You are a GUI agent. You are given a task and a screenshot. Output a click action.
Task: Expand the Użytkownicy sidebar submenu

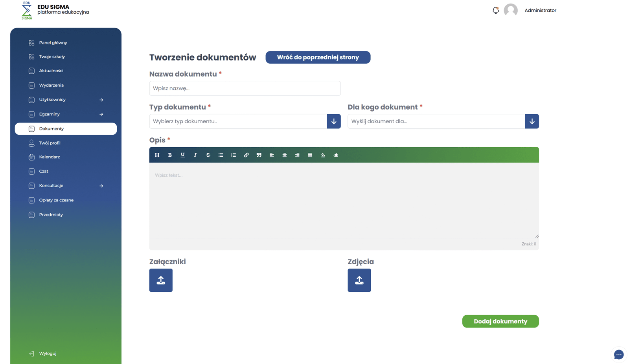(101, 100)
